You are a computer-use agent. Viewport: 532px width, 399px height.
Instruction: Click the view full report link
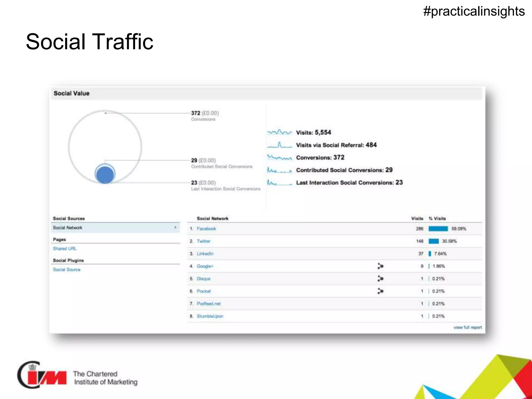(x=468, y=327)
